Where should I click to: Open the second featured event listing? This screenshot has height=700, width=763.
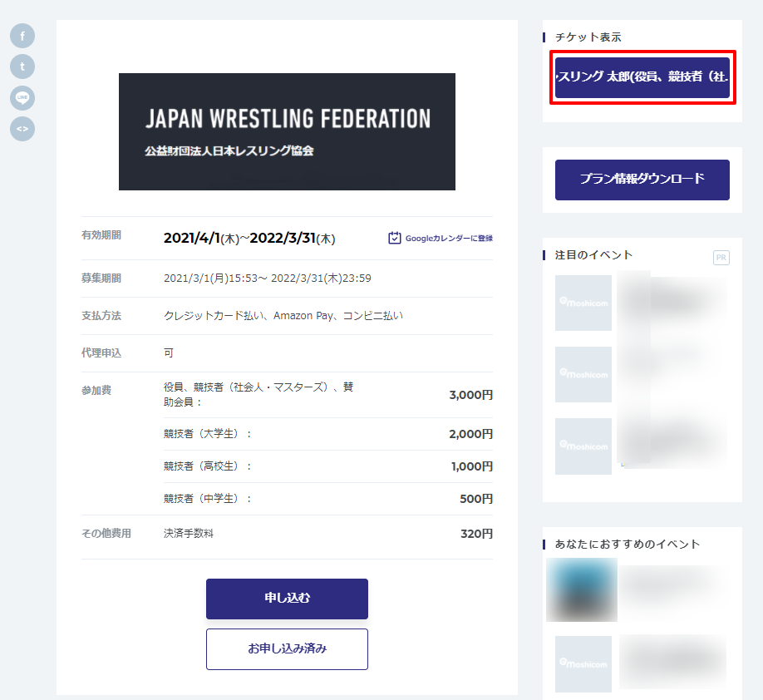tap(640, 374)
